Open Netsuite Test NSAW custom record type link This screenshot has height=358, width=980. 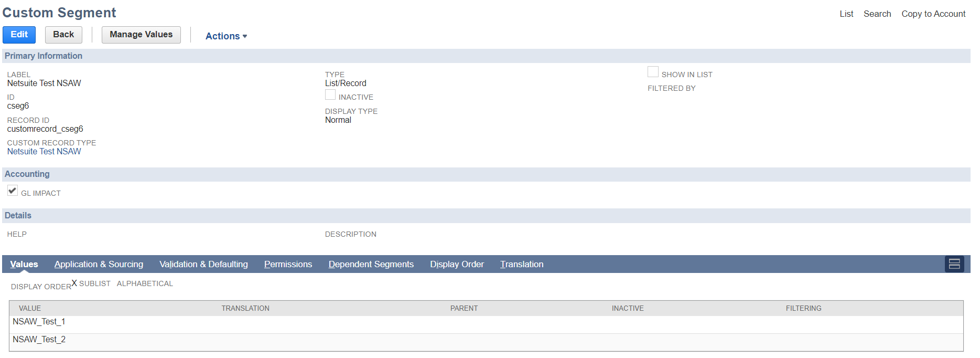point(44,152)
